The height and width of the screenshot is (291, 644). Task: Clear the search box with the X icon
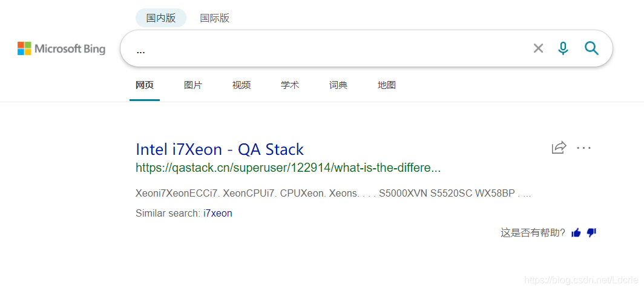[x=538, y=48]
